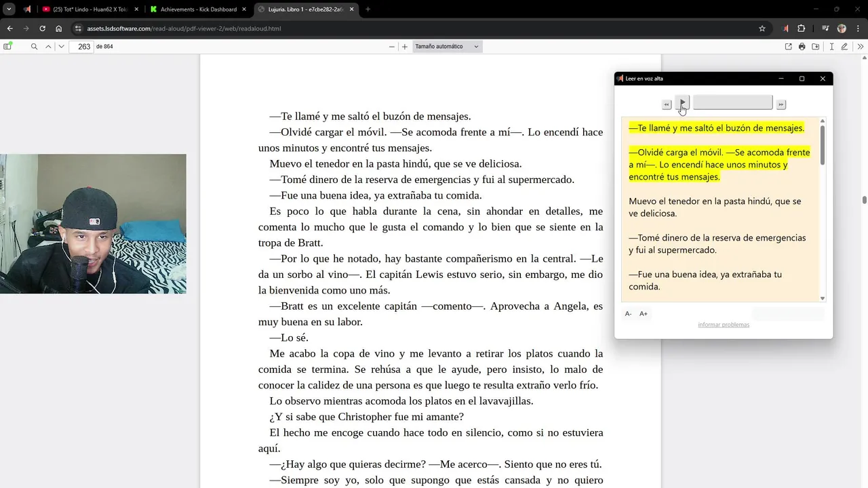This screenshot has height=488, width=868.
Task: Close the Achievements Kick Dashboard tab
Action: coord(244,9)
